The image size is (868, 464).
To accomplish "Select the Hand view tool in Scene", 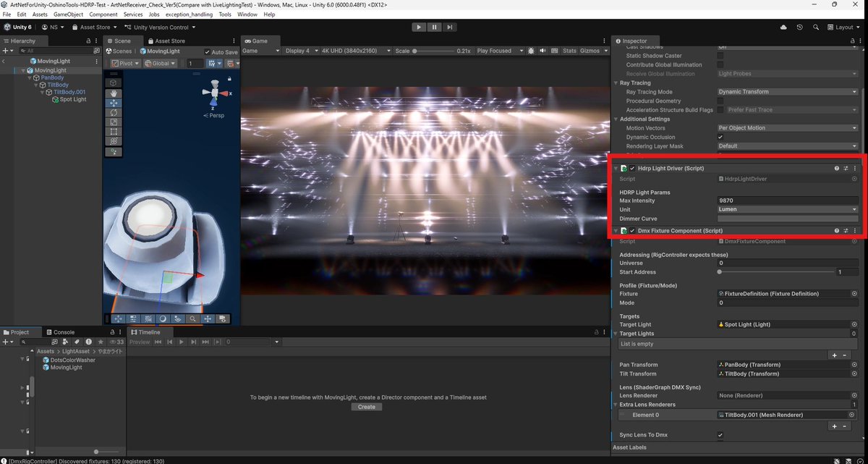I will click(x=114, y=93).
